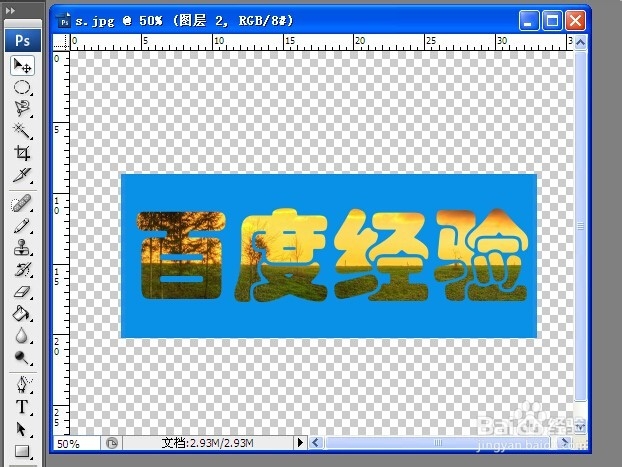Click the horizontal scrollbar left arrow
622x467 pixels.
coord(316,442)
